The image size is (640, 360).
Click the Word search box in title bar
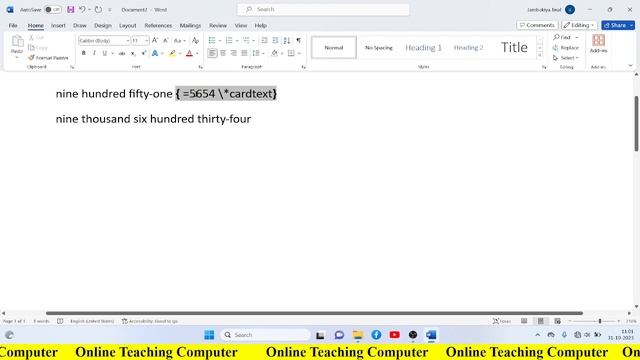(323, 9)
